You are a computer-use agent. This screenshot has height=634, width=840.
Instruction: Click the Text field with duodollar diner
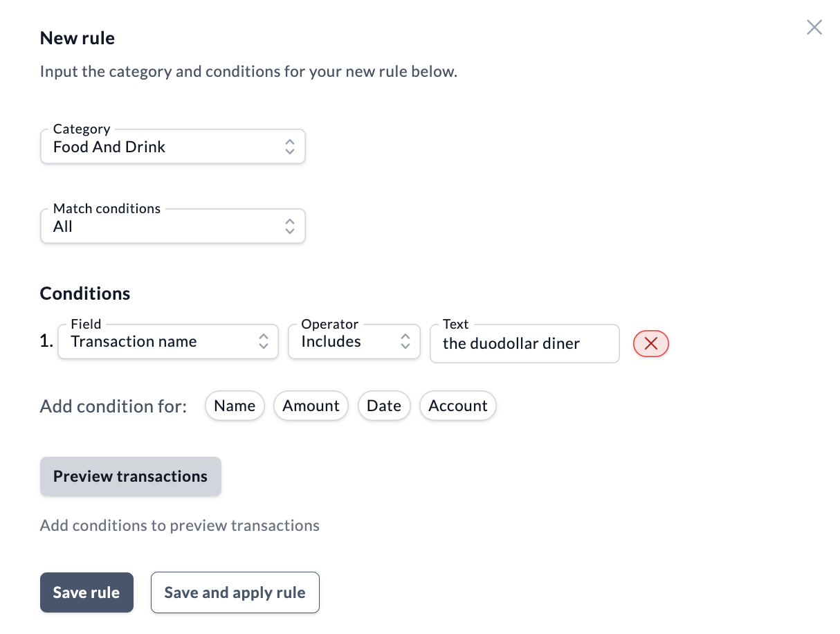coord(524,343)
